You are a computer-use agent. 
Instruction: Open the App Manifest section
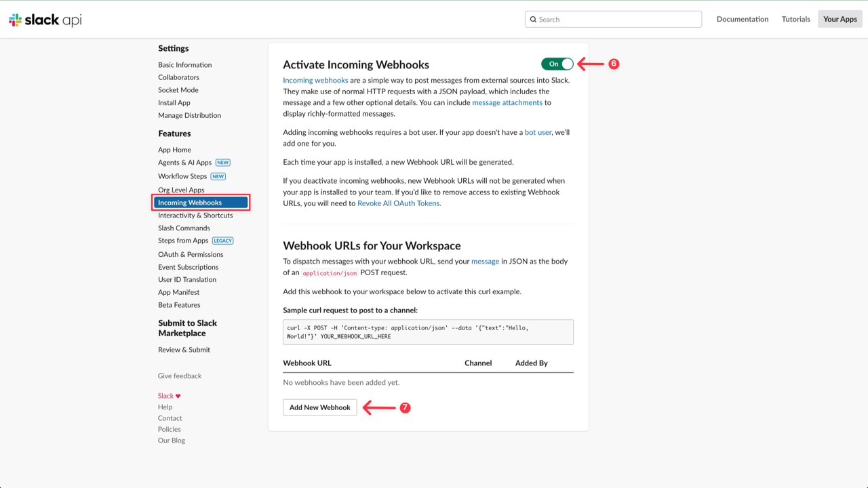[178, 291]
